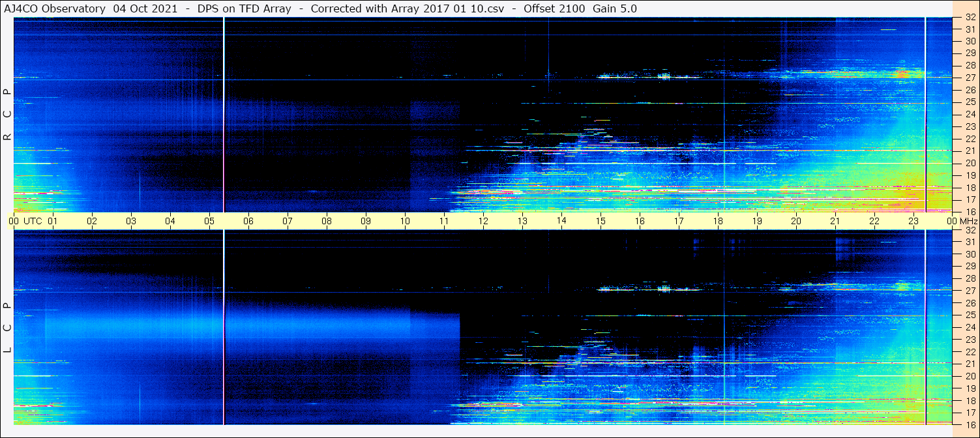
Task: Click the 31 MHz label on LCP frequency scale
Action: [970, 242]
